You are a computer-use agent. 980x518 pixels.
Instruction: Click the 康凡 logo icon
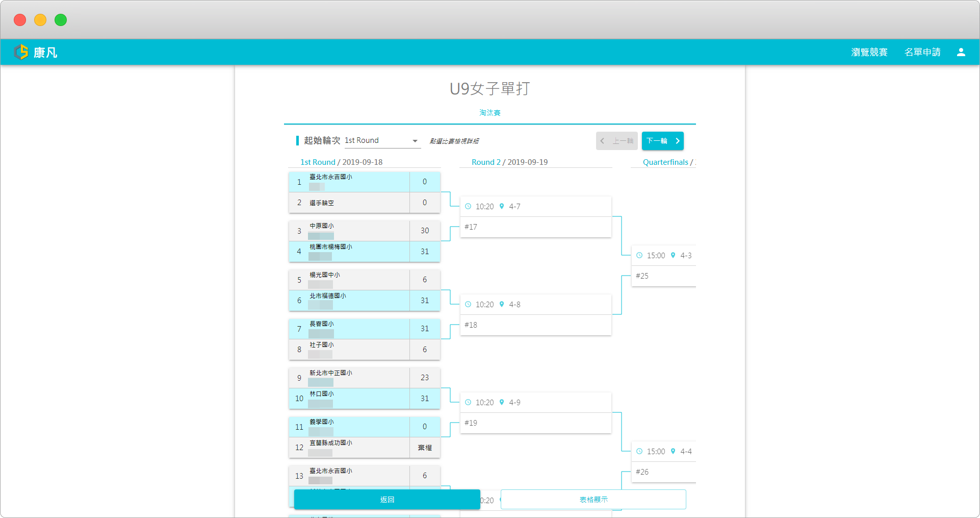click(21, 52)
